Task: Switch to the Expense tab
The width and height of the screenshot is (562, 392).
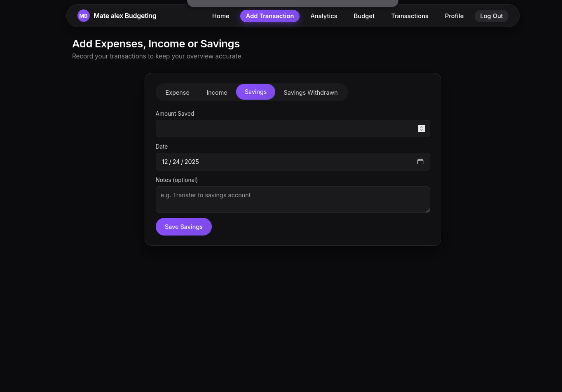Action: point(177,93)
